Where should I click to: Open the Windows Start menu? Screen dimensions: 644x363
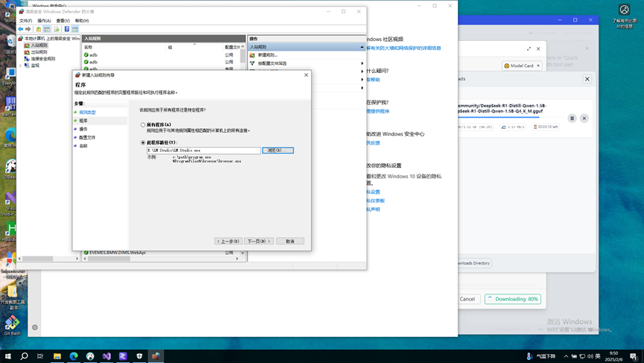coord(7,356)
